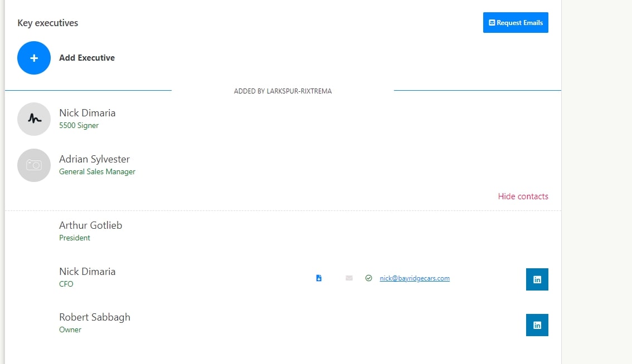
Task: Click the blue plus Add Executive circle
Action: click(x=34, y=58)
